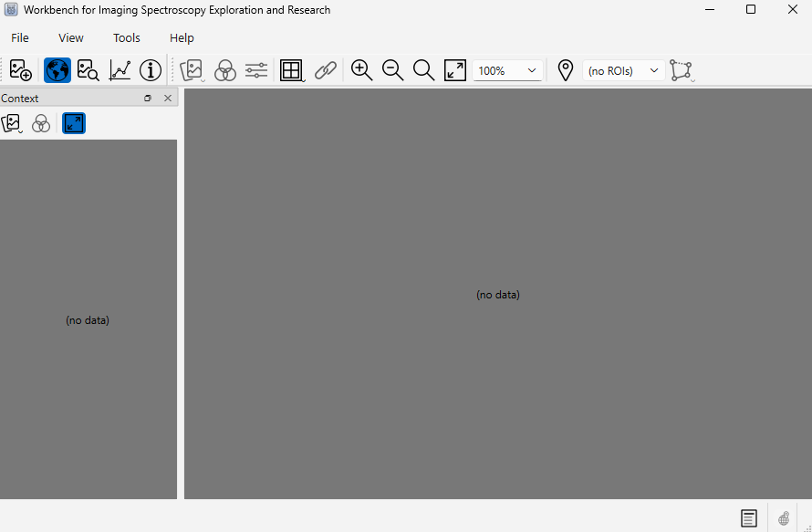Open the ROI polygon tool dropdown
Viewport: 812px width, 532px height.
click(682, 70)
